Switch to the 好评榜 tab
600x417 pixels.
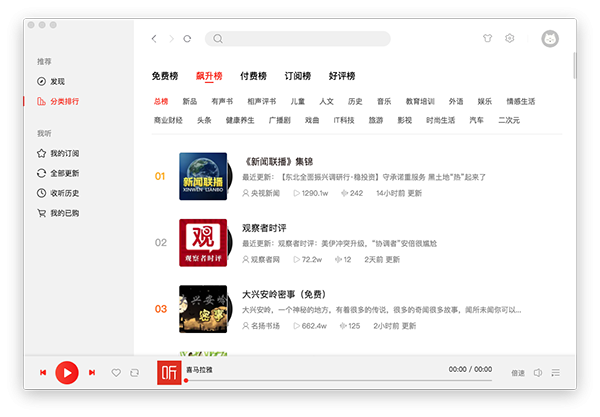point(342,76)
